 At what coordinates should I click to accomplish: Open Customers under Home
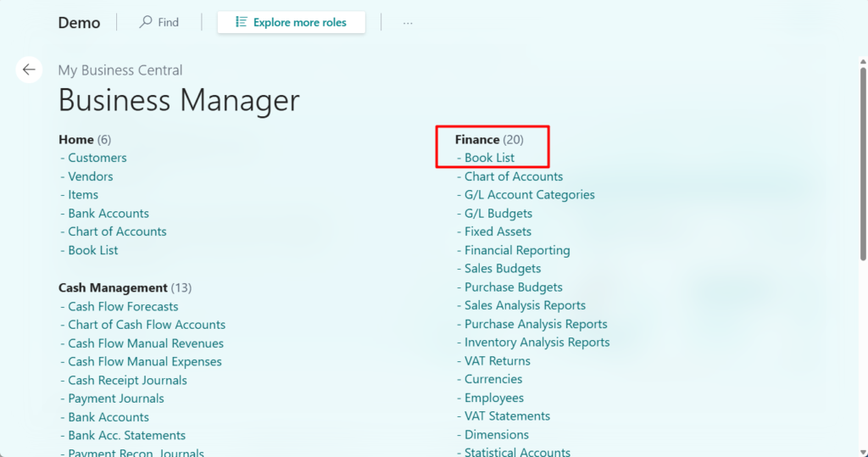[97, 158]
